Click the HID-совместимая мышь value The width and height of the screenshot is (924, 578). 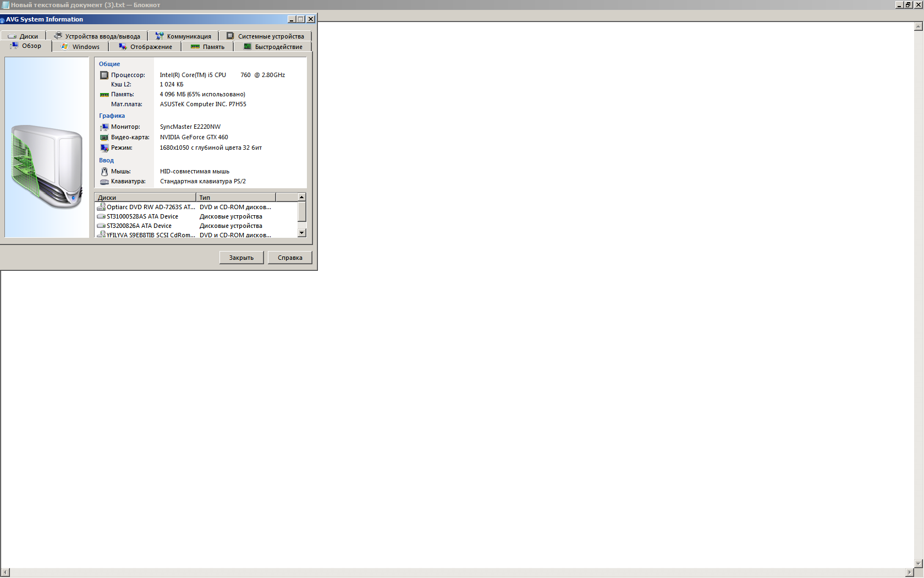(195, 171)
